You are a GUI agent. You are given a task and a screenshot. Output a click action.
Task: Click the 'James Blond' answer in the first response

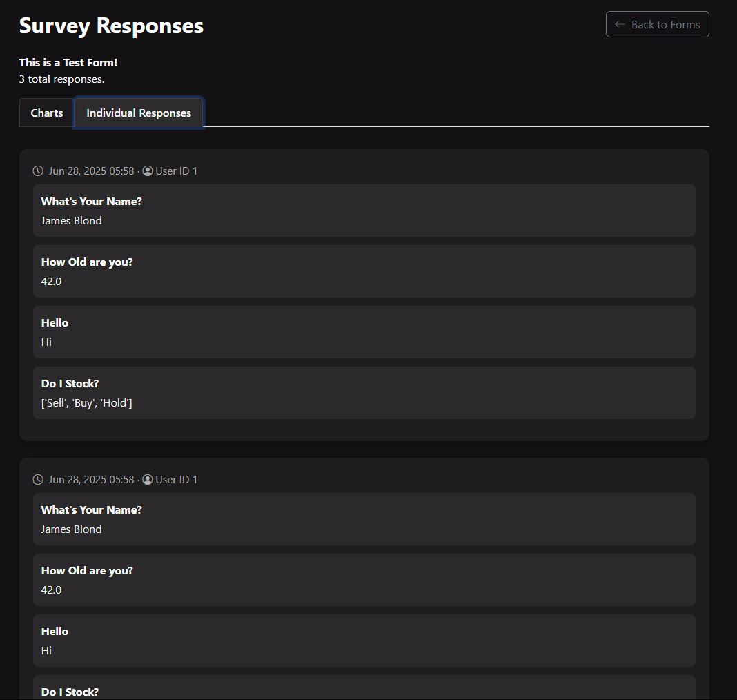point(71,221)
